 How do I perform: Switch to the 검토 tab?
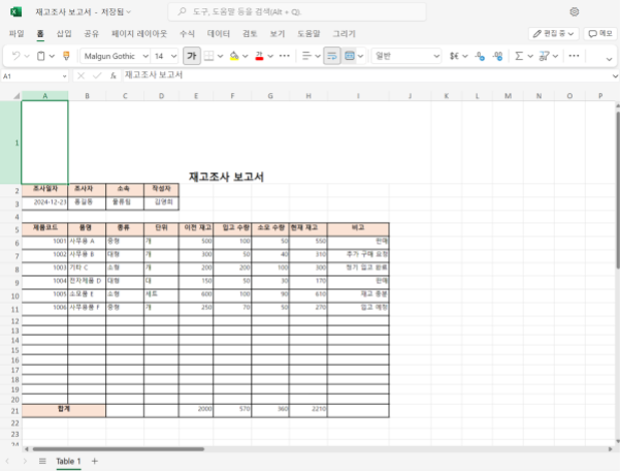[250, 34]
